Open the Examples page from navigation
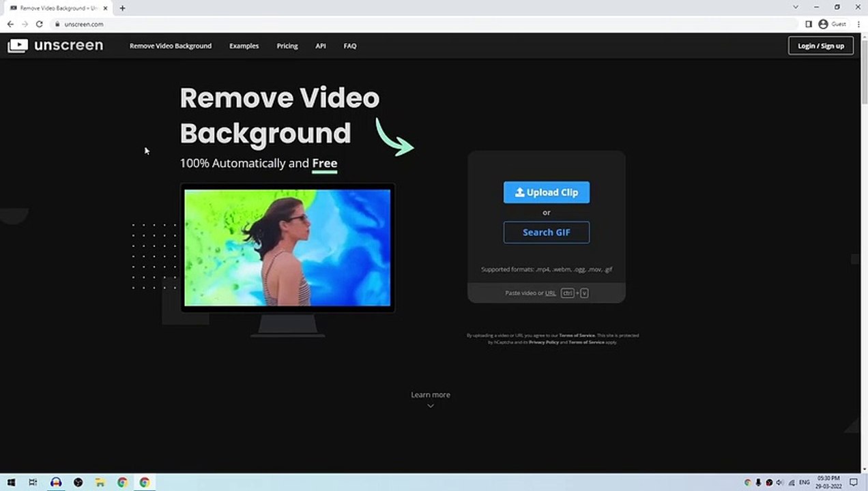Screen dimensions: 868x491 (x=244, y=46)
